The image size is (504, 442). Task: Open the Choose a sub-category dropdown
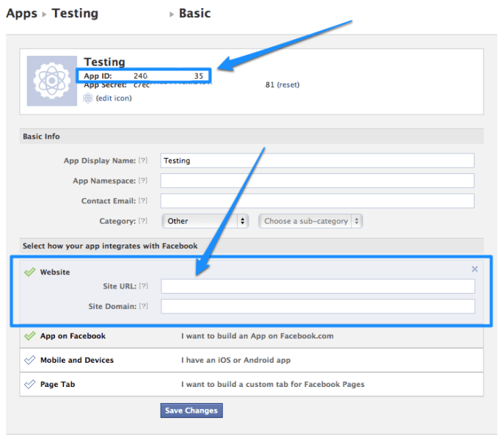coord(310,221)
